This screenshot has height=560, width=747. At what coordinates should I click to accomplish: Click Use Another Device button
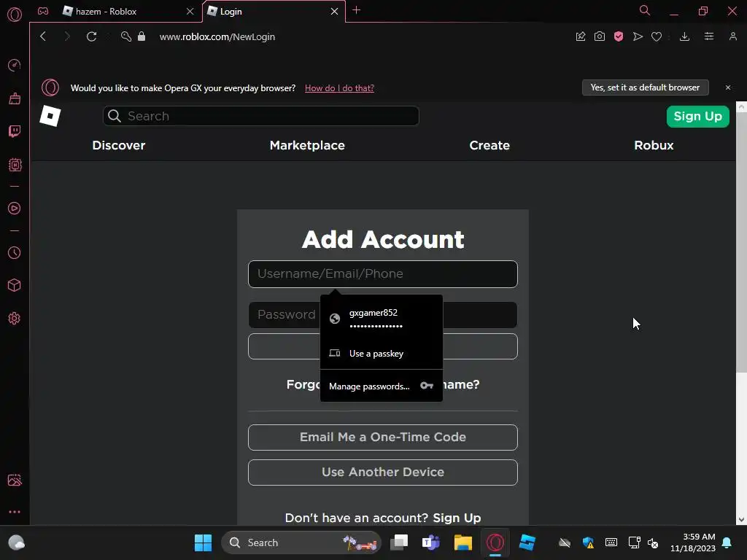pos(382,472)
